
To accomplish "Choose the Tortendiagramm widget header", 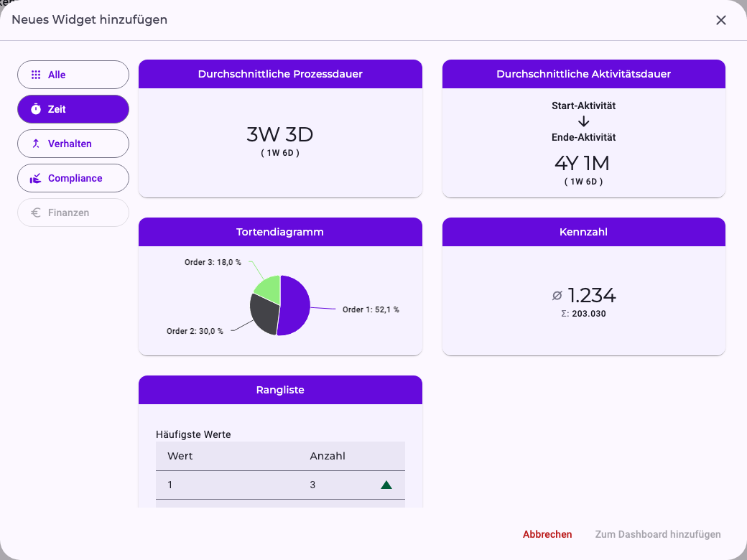I will click(x=280, y=232).
